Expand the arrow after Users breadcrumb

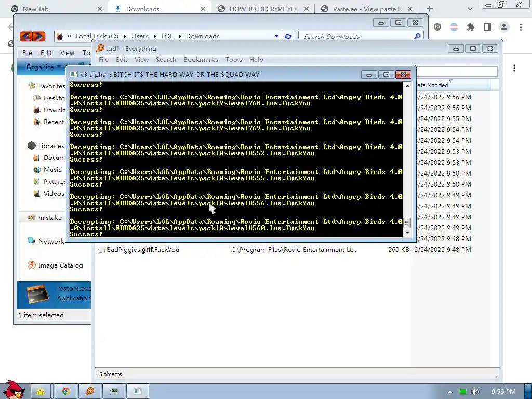point(155,36)
